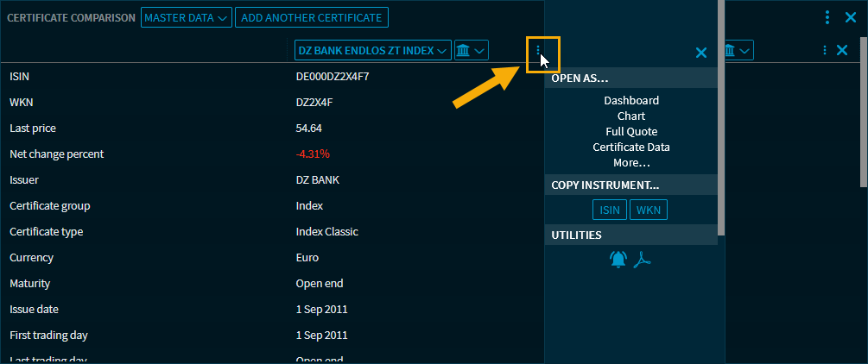Open Certificate Data from the popup menu
The height and width of the screenshot is (364, 868).
tap(631, 147)
